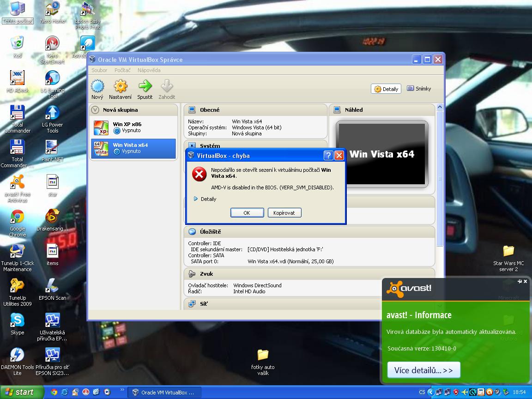Click Kopírovat button in error dialog
This screenshot has height=399, width=532.
tap(284, 213)
